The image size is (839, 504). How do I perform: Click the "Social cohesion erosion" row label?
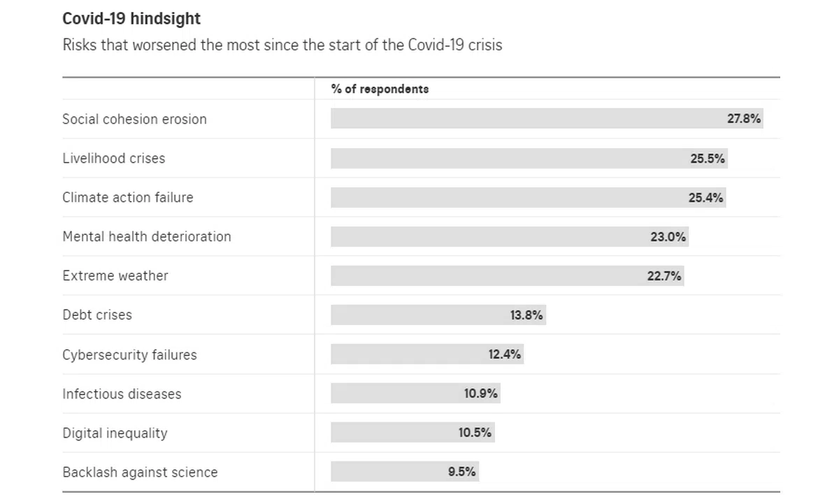pos(134,120)
